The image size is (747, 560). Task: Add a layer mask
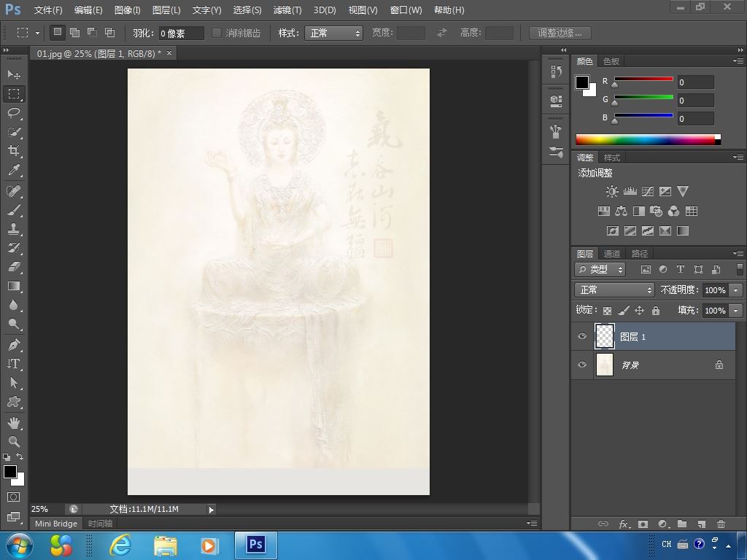pyautogui.click(x=643, y=524)
